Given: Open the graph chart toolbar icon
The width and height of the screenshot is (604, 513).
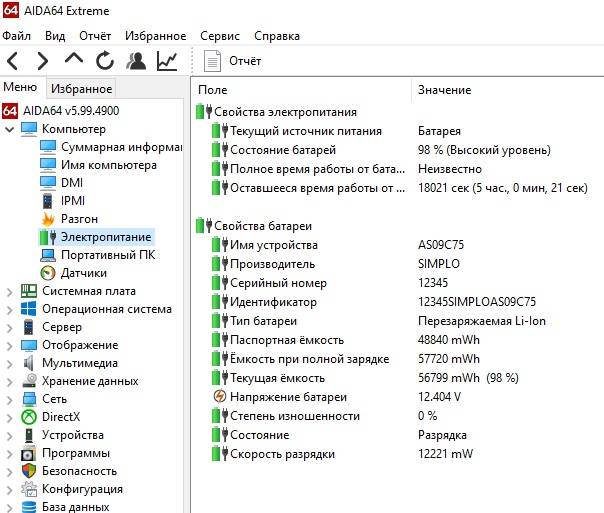Looking at the screenshot, I should tap(167, 61).
